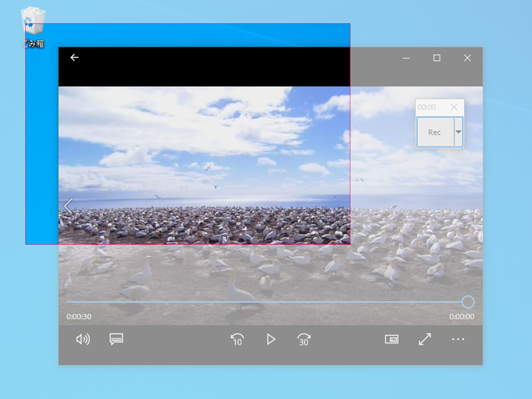Click the 0:00:00 remaining time label
This screenshot has height=399, width=532.
click(462, 316)
